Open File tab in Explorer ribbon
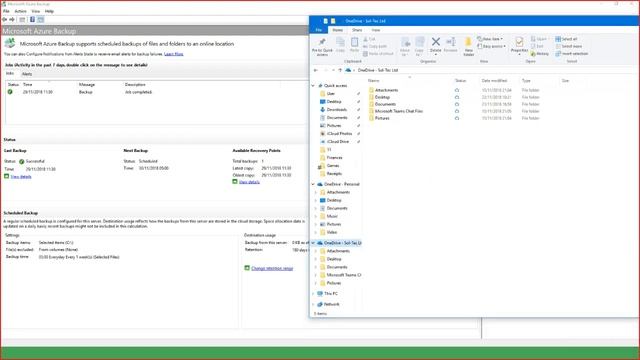The image size is (640, 360). pyautogui.click(x=319, y=30)
